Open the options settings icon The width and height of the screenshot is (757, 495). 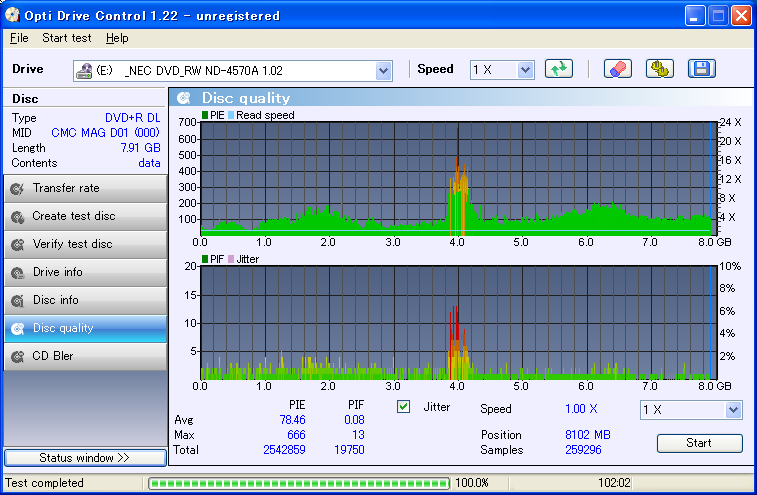(x=659, y=69)
